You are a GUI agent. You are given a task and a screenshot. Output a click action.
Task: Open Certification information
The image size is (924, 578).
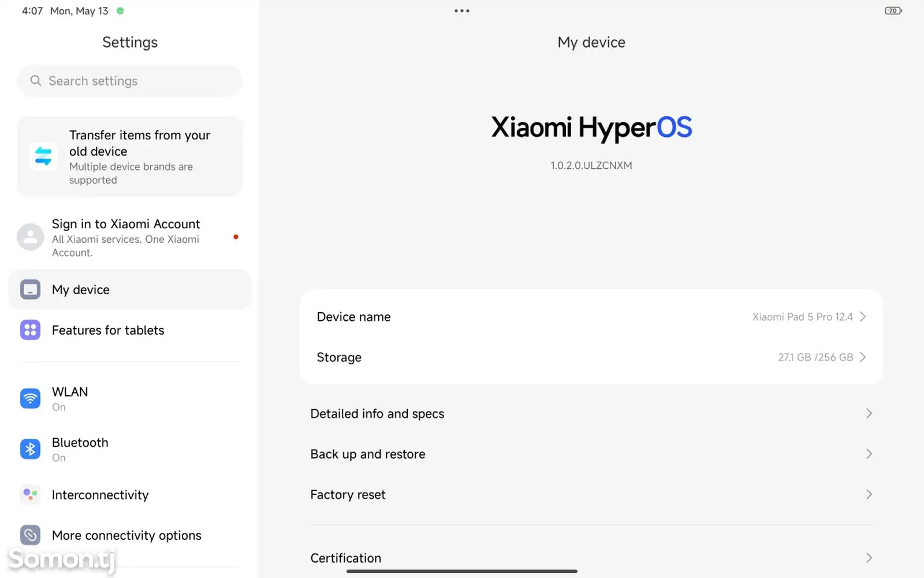pyautogui.click(x=591, y=558)
